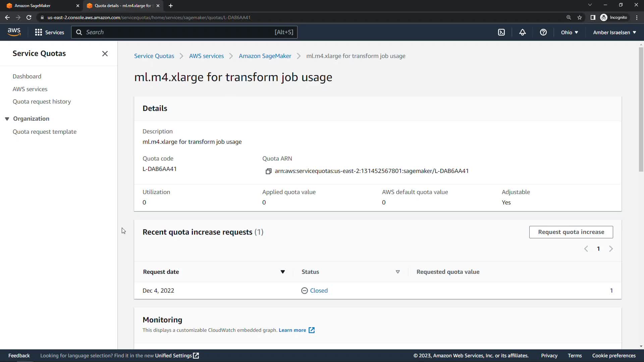Copy the Quota ARN to clipboard

click(268, 171)
